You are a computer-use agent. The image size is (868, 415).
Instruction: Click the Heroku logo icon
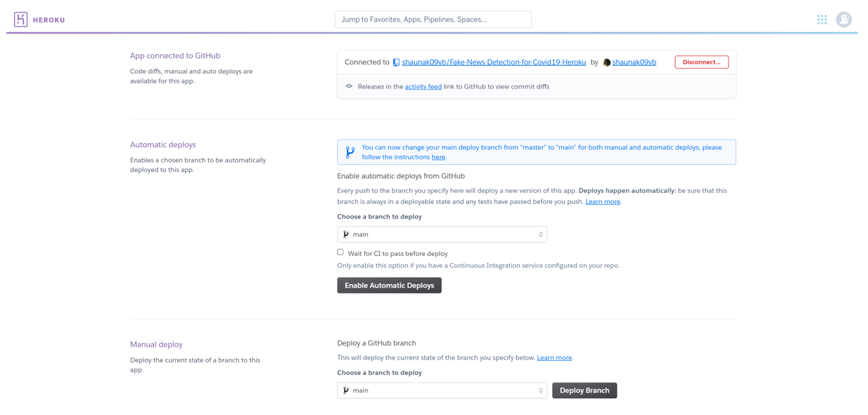point(21,20)
